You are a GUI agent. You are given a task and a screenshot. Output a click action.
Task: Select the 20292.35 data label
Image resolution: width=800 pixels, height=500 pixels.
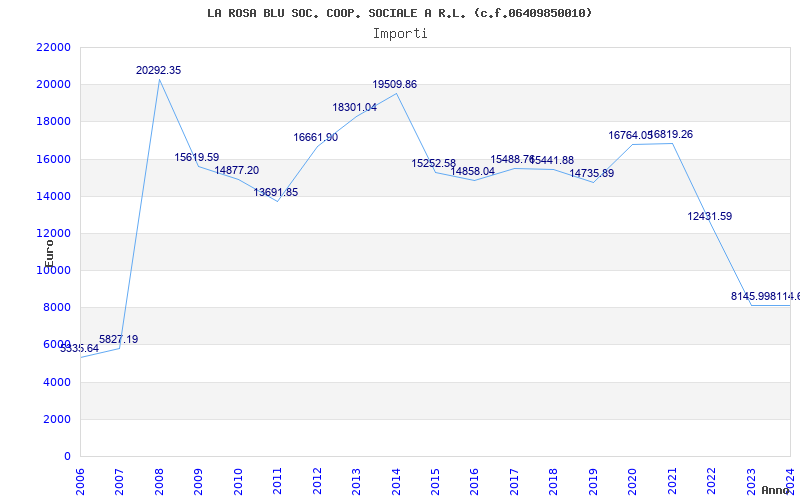158,70
